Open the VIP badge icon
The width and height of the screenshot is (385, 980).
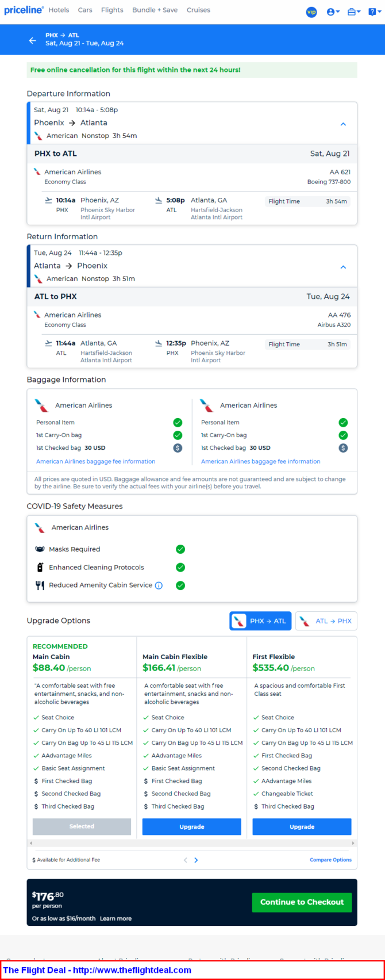[x=311, y=12]
